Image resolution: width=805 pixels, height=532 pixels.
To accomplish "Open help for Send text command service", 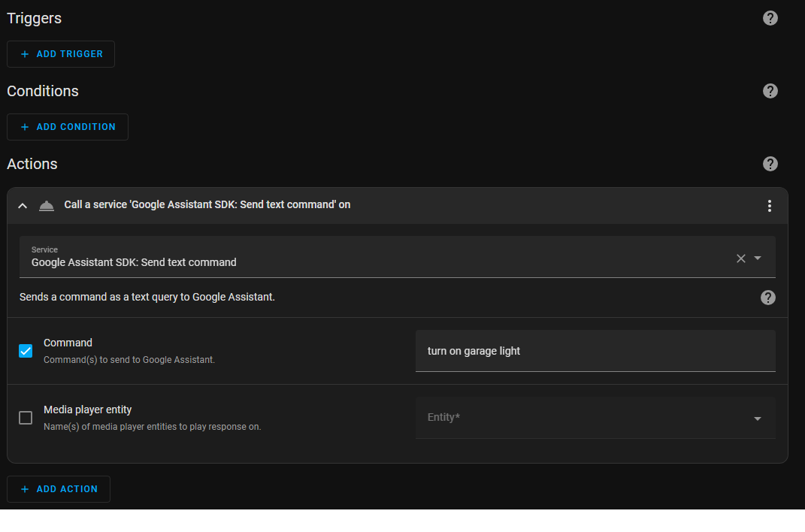I will point(767,298).
